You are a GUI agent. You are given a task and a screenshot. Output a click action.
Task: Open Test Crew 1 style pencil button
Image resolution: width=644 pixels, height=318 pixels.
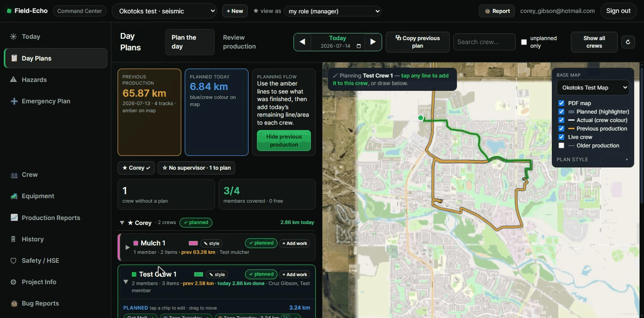217,274
